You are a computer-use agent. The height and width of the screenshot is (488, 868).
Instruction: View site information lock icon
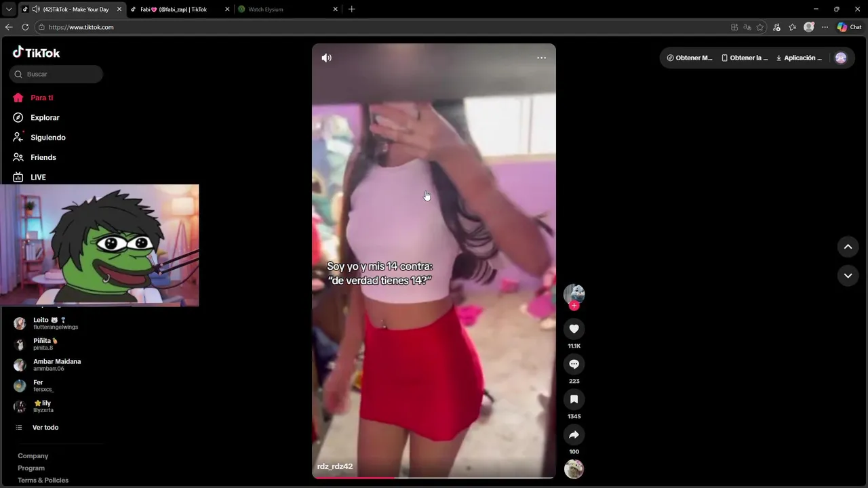[41, 27]
